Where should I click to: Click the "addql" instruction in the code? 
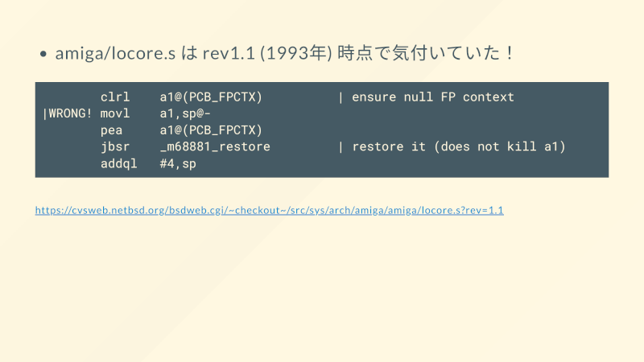119,163
